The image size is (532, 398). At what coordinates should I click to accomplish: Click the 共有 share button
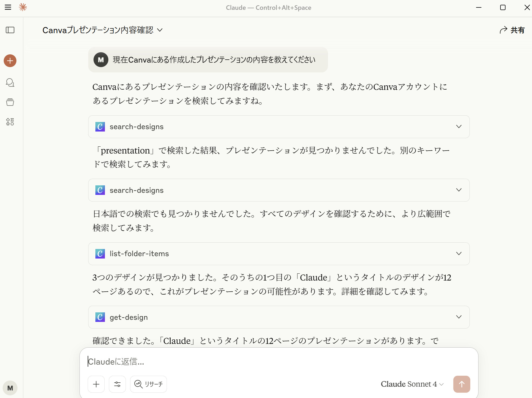(512, 30)
